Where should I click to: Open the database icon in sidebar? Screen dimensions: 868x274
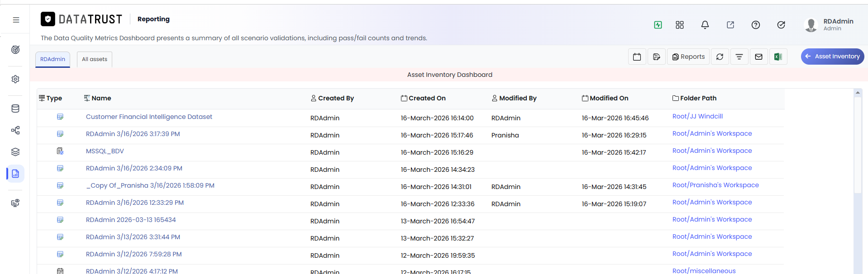pyautogui.click(x=15, y=109)
